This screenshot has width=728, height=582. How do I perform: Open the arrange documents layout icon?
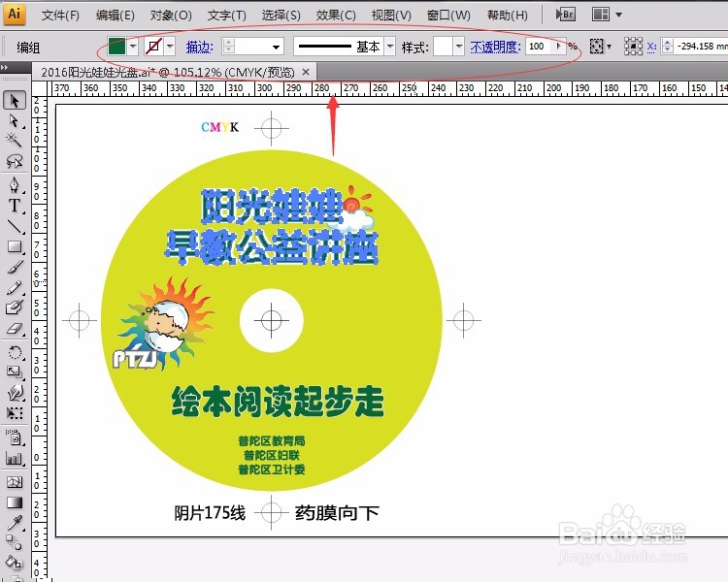pyautogui.click(x=600, y=15)
